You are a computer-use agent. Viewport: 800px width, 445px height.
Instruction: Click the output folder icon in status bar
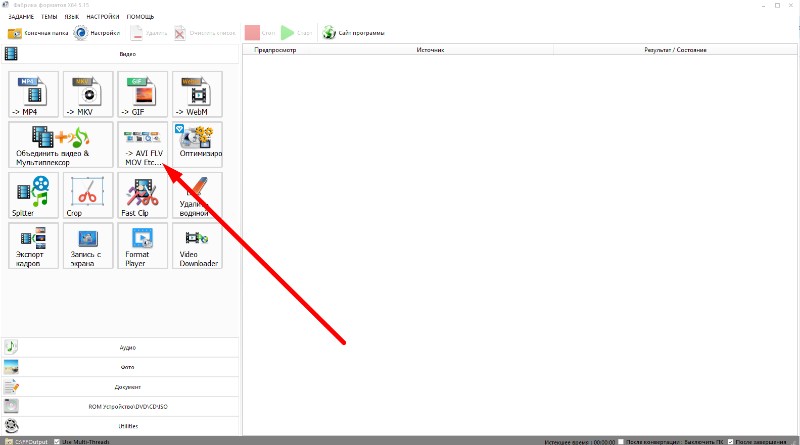(9, 441)
